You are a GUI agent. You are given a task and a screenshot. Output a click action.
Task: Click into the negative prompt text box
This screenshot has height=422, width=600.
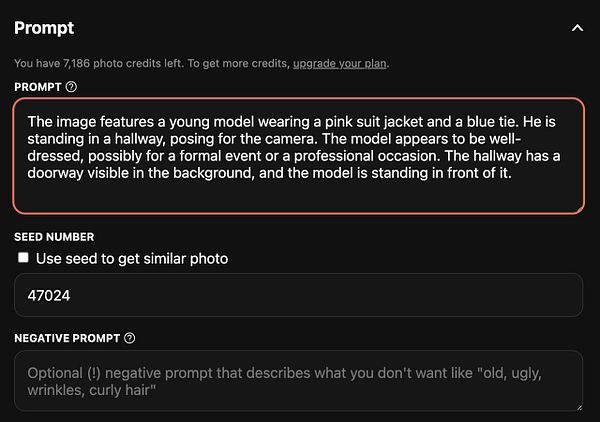point(298,381)
